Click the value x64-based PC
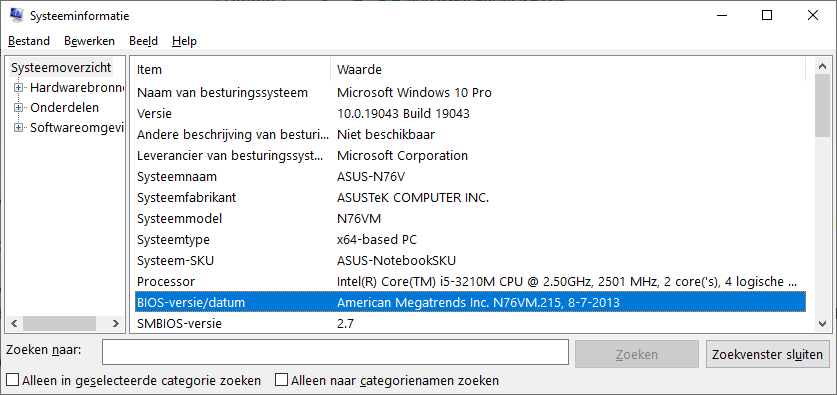This screenshot has height=395, width=837. pyautogui.click(x=377, y=240)
